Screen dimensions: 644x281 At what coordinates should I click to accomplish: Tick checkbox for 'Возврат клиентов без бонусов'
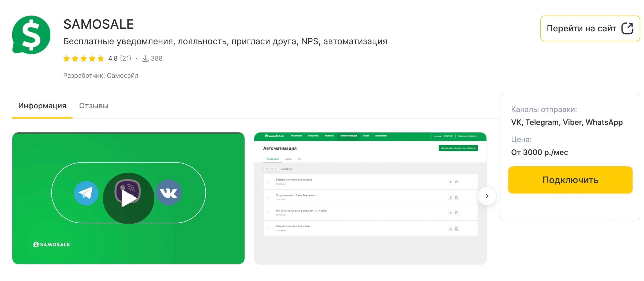[268, 182]
